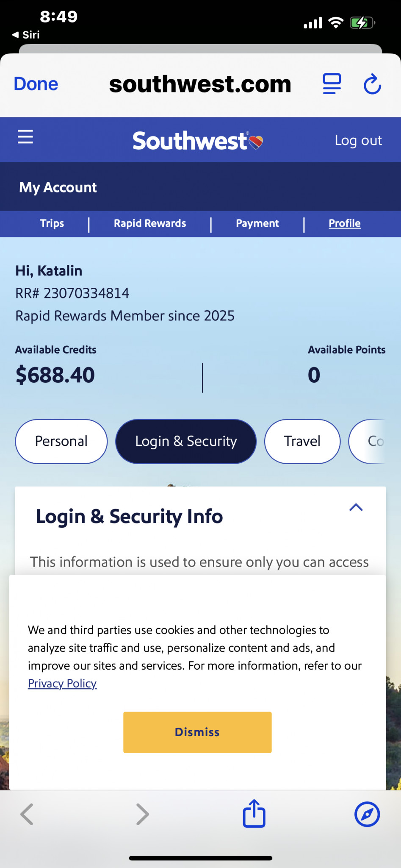The image size is (401, 868).
Task: Collapse the Login & Security Info section
Action: 356,507
